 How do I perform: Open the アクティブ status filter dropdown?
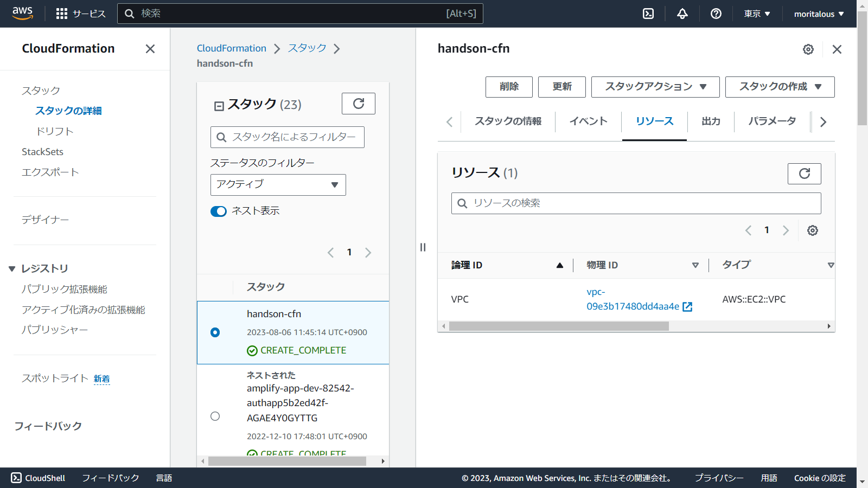coord(278,185)
